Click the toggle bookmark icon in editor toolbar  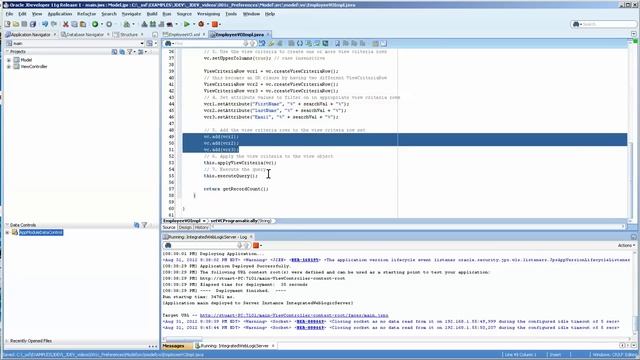tap(337, 43)
